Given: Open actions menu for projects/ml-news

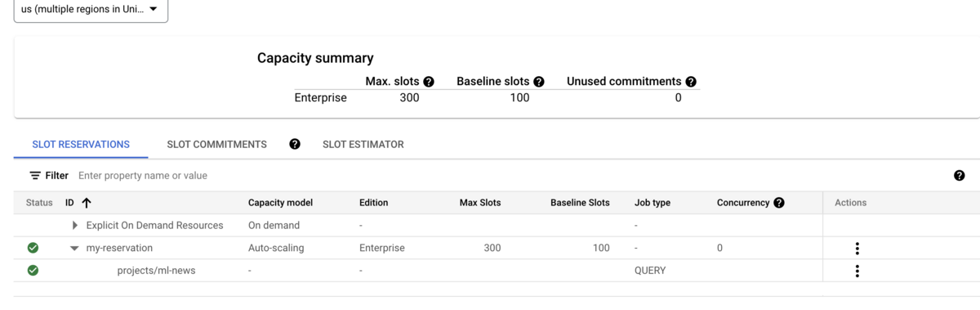Looking at the screenshot, I should (x=857, y=271).
